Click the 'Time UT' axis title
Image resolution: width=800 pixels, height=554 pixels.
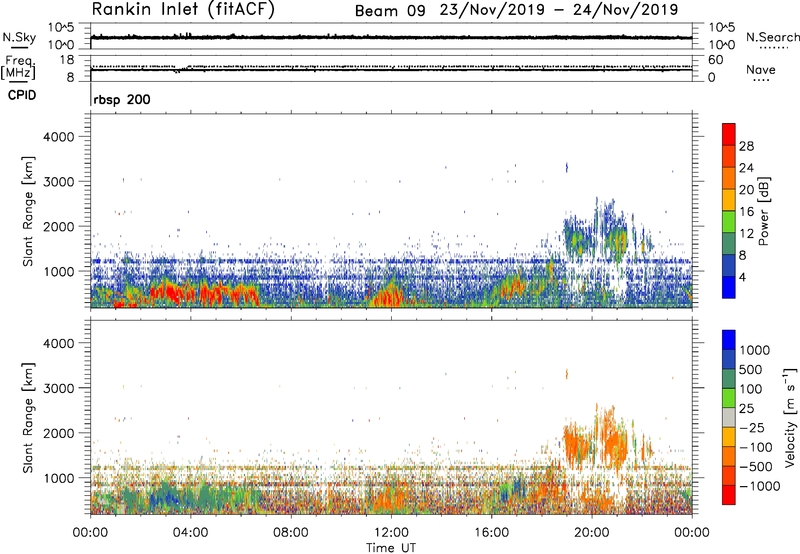click(x=391, y=548)
